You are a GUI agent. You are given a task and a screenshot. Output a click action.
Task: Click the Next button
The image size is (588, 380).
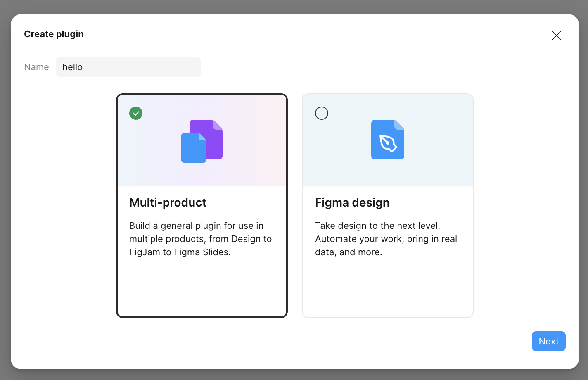click(549, 341)
